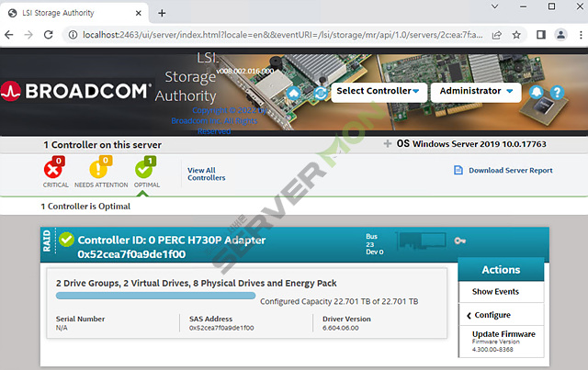This screenshot has width=588, height=370.
Task: Open the browser profile avatar
Action: coord(560,35)
